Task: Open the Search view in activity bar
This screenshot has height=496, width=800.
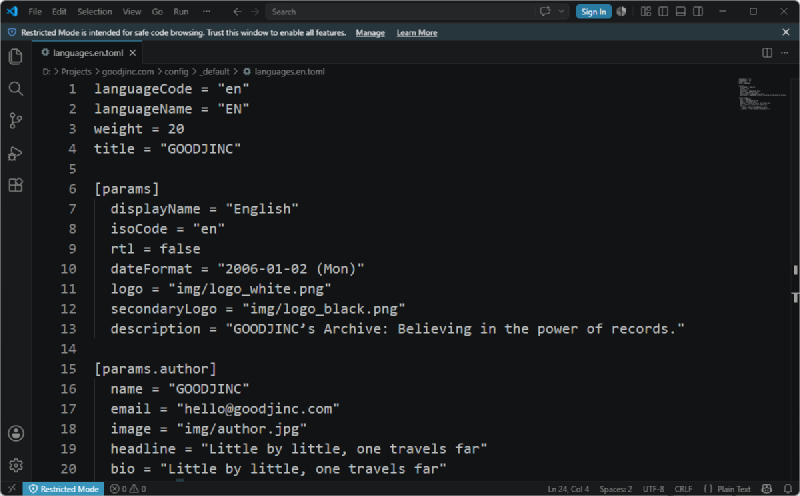Action: coord(16,89)
